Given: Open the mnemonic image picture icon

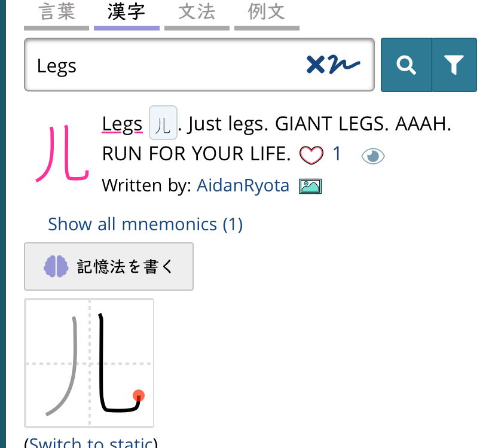Looking at the screenshot, I should (310, 186).
